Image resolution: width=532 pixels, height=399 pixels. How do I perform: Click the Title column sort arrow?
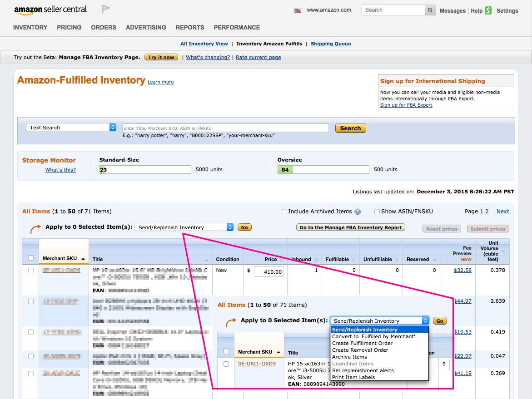click(x=206, y=260)
